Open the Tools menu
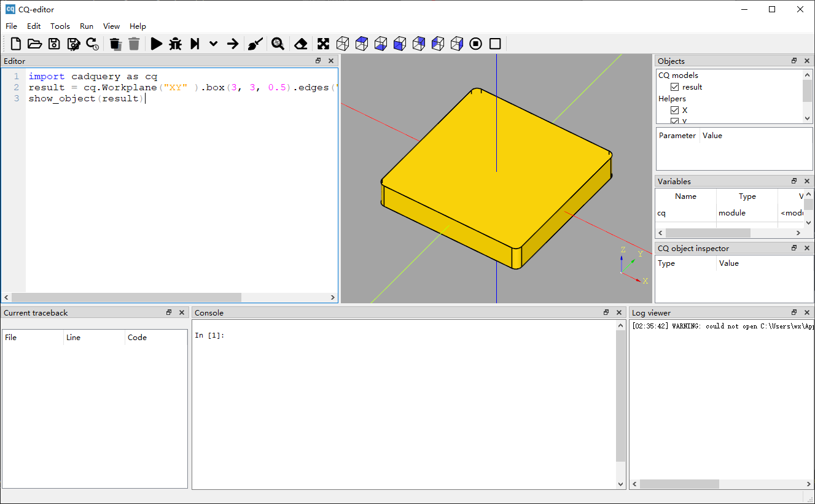 pos(60,26)
